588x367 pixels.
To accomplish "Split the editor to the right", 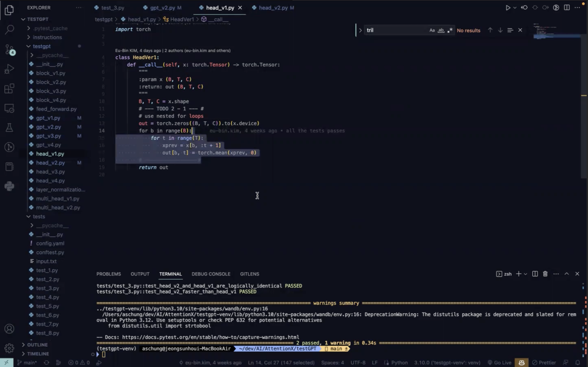I will tap(567, 8).
